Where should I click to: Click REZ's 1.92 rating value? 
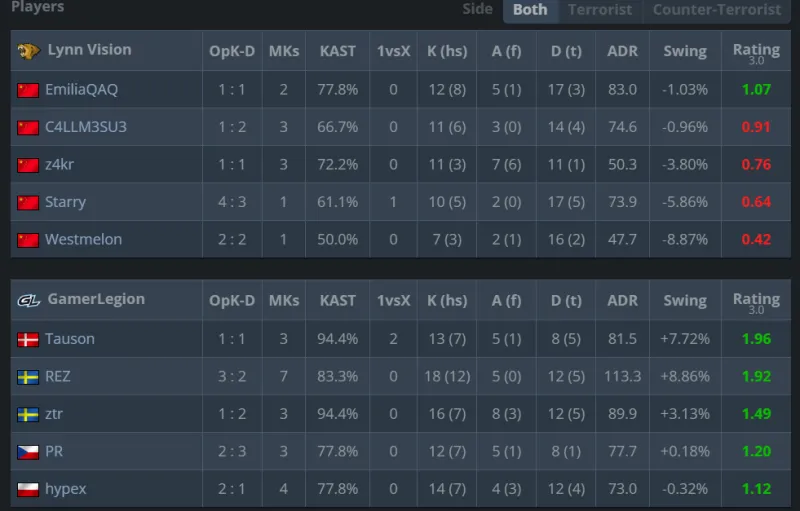click(756, 377)
